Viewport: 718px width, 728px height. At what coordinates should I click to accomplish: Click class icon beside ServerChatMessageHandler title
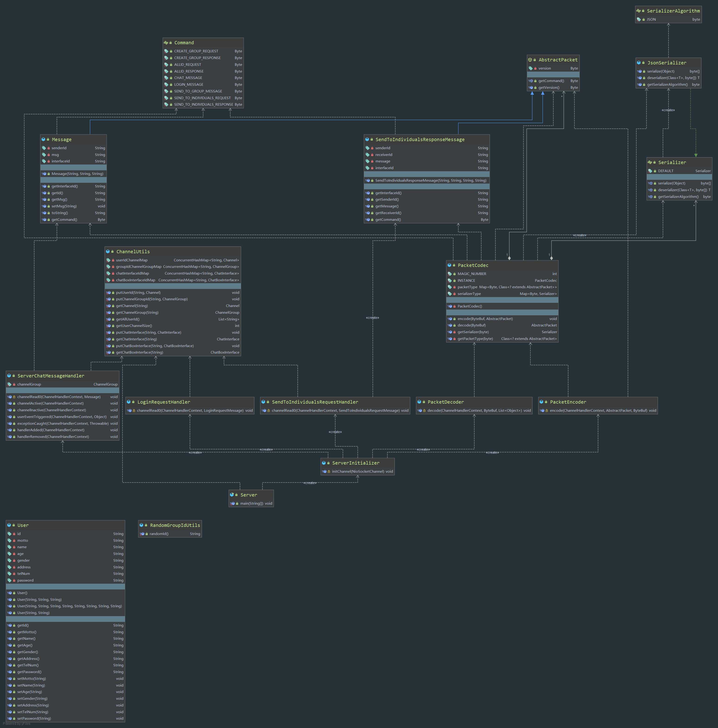[x=9, y=375]
